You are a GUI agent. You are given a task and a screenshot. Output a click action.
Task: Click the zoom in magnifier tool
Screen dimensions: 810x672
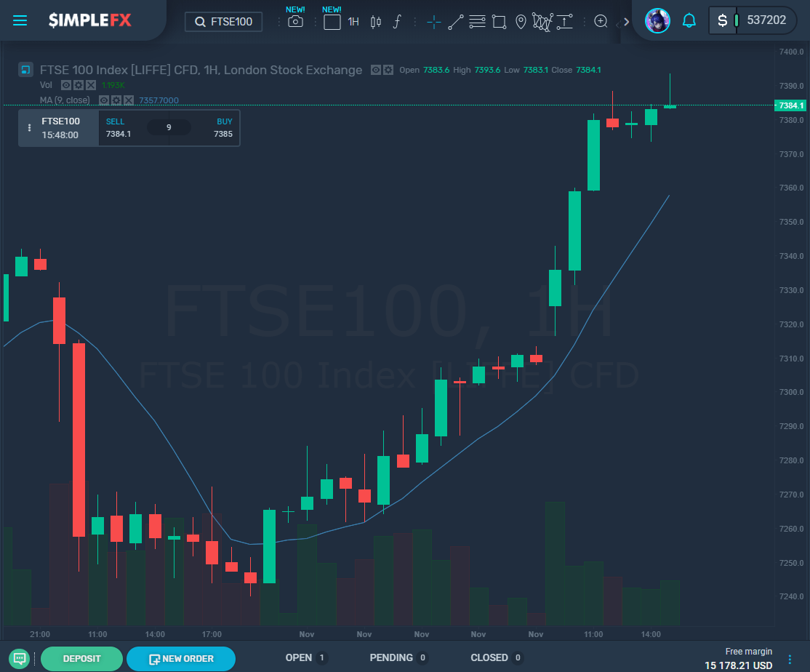point(601,21)
